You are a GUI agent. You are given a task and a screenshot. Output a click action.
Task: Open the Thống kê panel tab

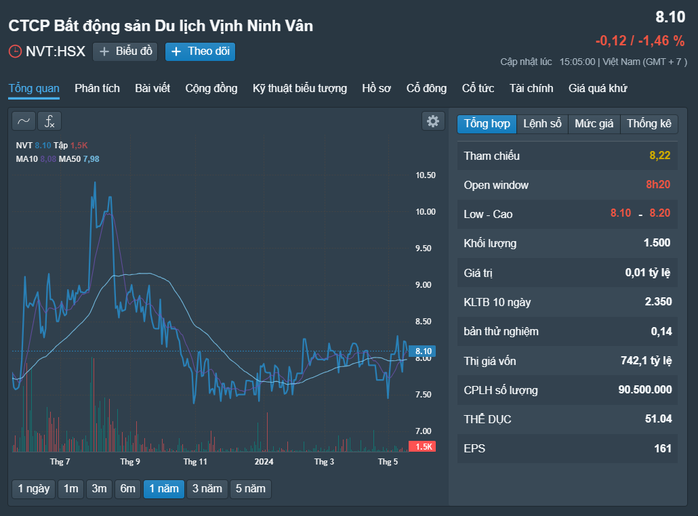[649, 124]
